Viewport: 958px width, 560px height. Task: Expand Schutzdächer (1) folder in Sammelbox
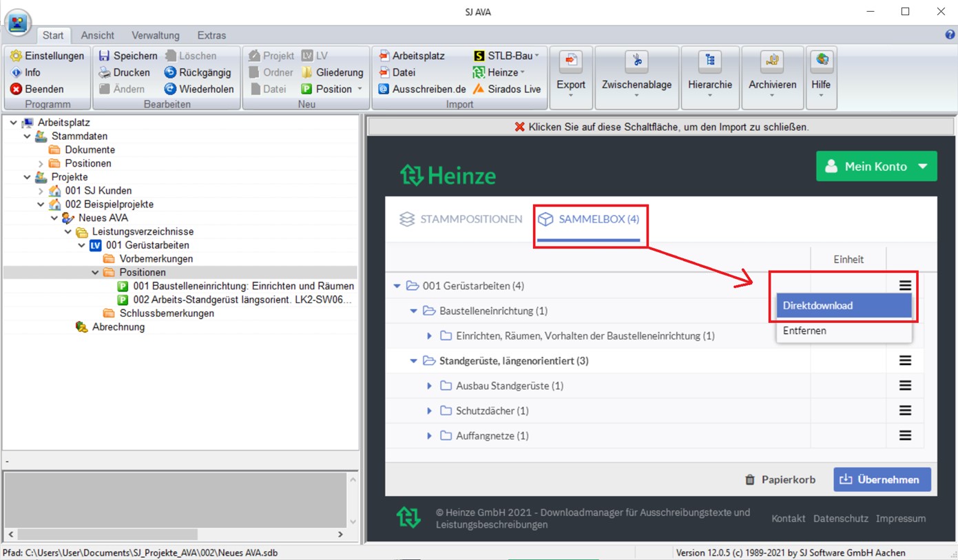click(429, 411)
